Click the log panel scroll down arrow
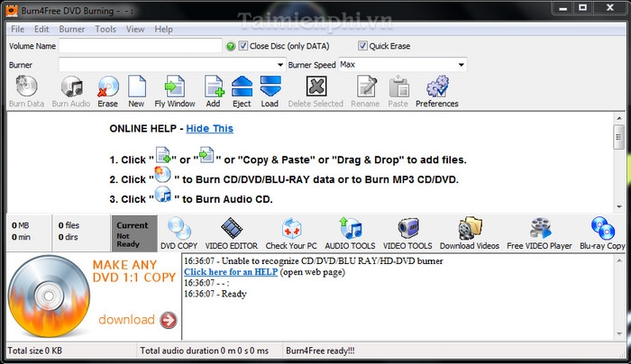 coord(619,334)
